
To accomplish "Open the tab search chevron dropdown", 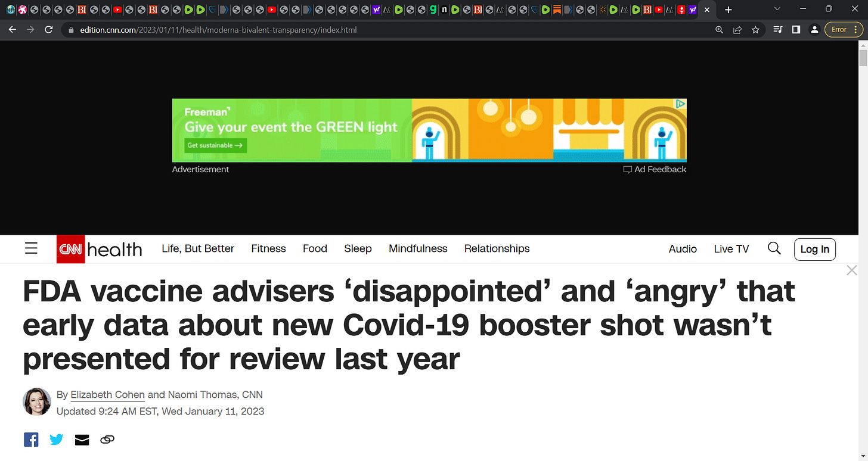I will [777, 9].
